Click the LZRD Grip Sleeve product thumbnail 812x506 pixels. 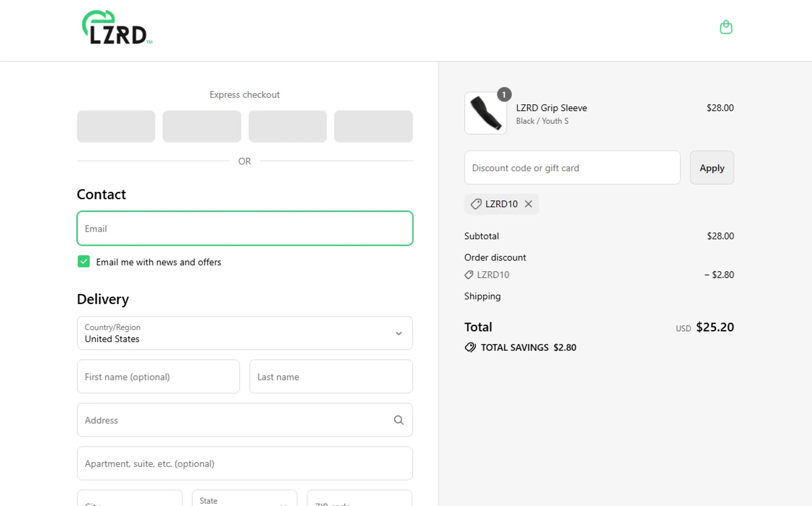click(486, 113)
